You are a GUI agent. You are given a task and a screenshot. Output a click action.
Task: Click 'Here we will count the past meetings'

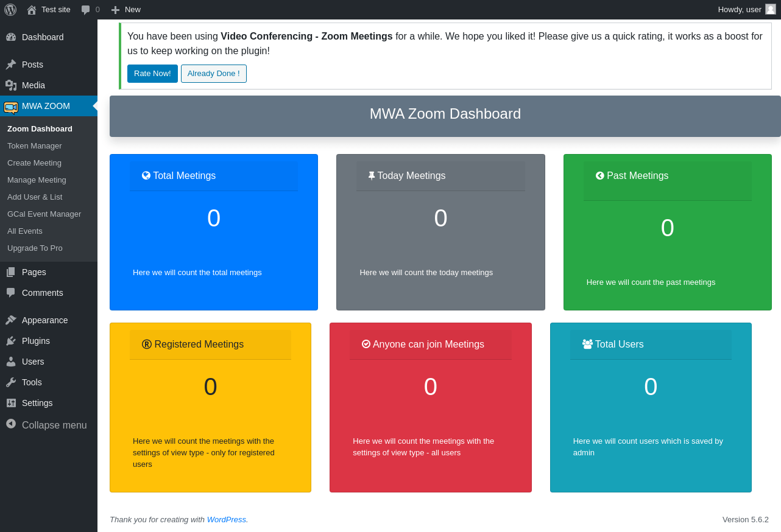click(651, 282)
